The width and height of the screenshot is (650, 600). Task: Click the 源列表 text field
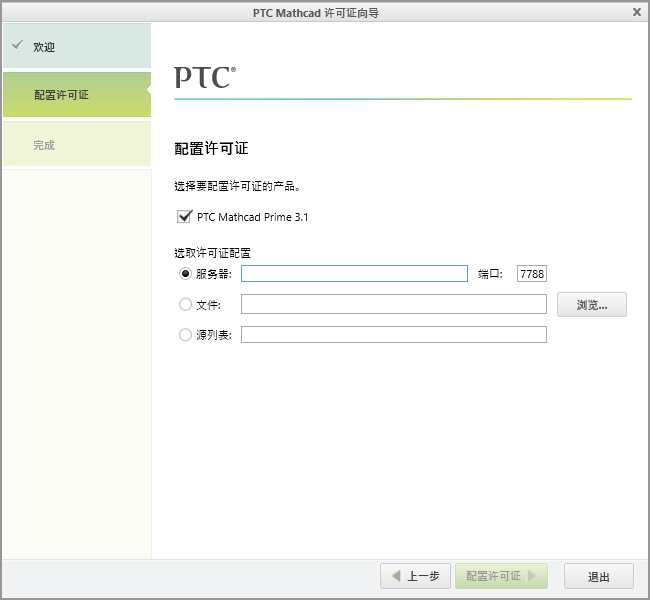(394, 335)
